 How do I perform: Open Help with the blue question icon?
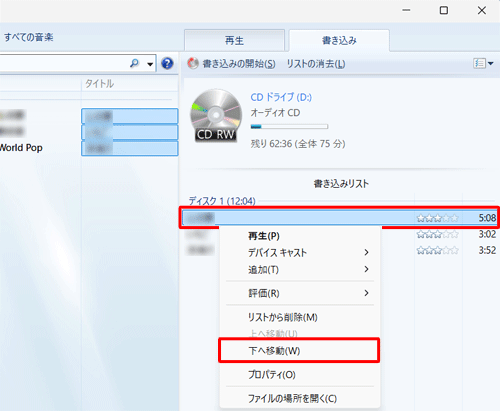point(167,63)
